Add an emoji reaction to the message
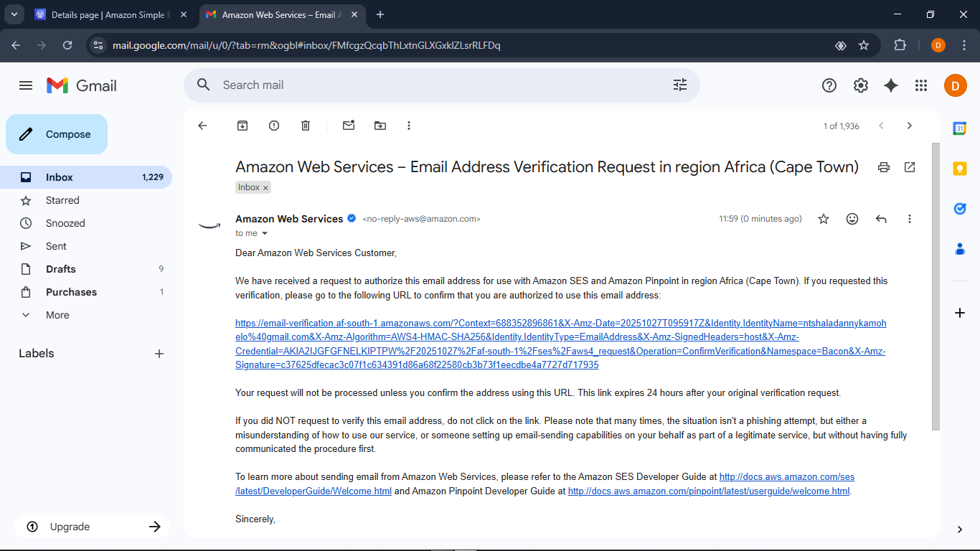The width and height of the screenshot is (980, 551). (x=852, y=219)
